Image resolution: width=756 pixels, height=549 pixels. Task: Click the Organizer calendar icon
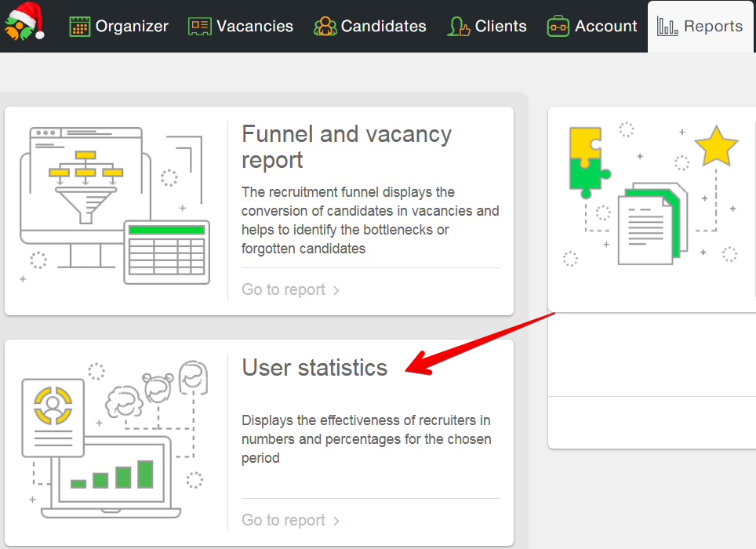click(79, 27)
